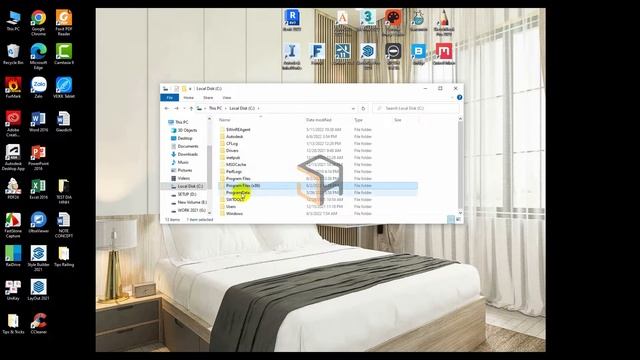
Task: Select VEIKK Tablet desktop icon
Action: coord(64,87)
